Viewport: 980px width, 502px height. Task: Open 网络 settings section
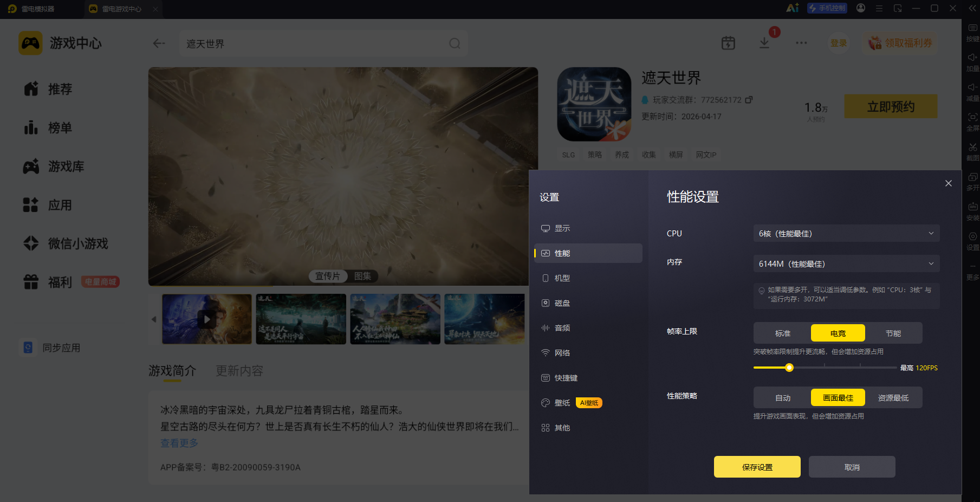click(588, 353)
